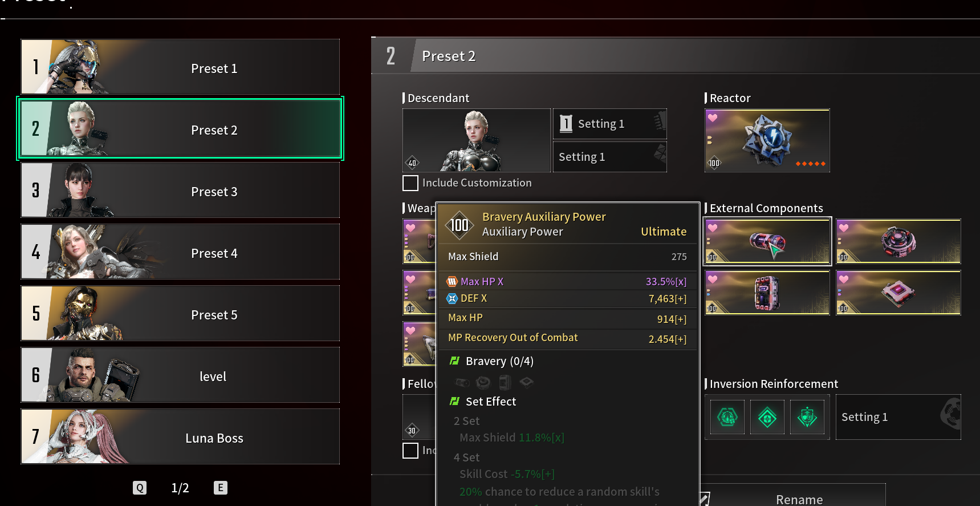Go to previous page with Q key icon
This screenshot has width=980, height=506.
140,488
